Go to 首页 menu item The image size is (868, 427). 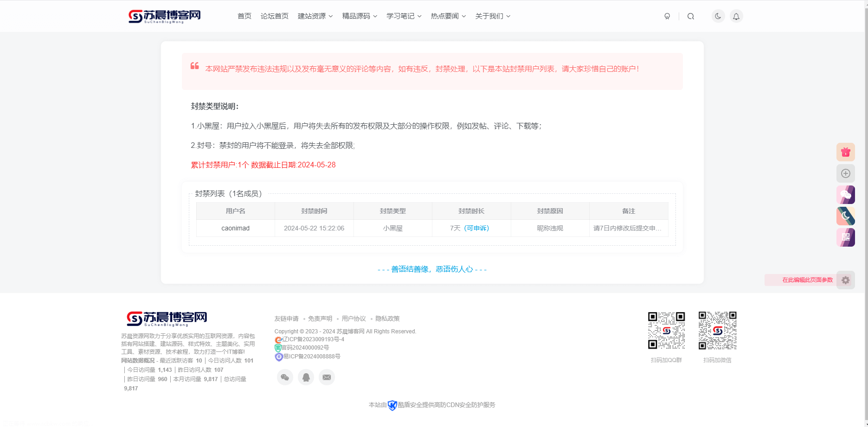(244, 16)
